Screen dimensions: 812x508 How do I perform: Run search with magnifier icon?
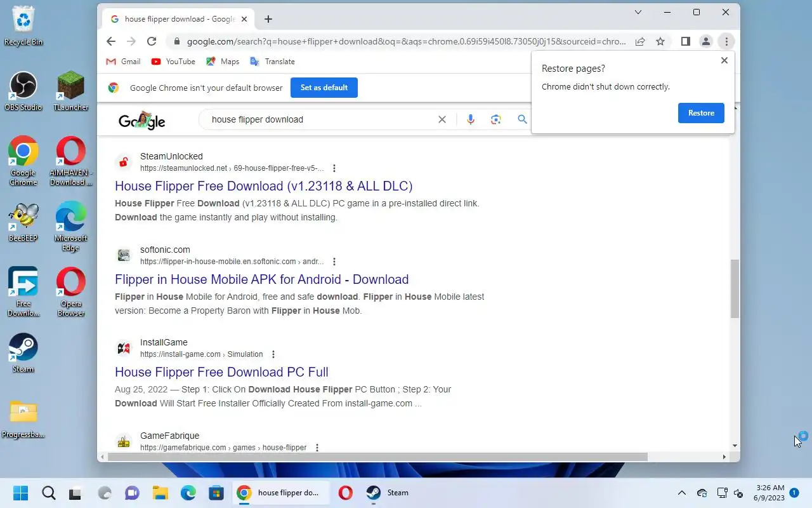[x=522, y=119]
